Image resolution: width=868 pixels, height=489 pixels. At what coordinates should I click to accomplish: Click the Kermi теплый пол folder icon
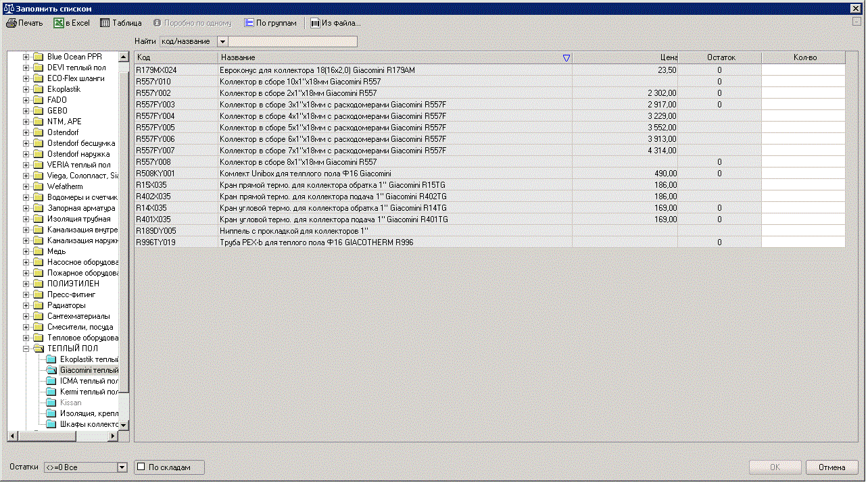51,392
